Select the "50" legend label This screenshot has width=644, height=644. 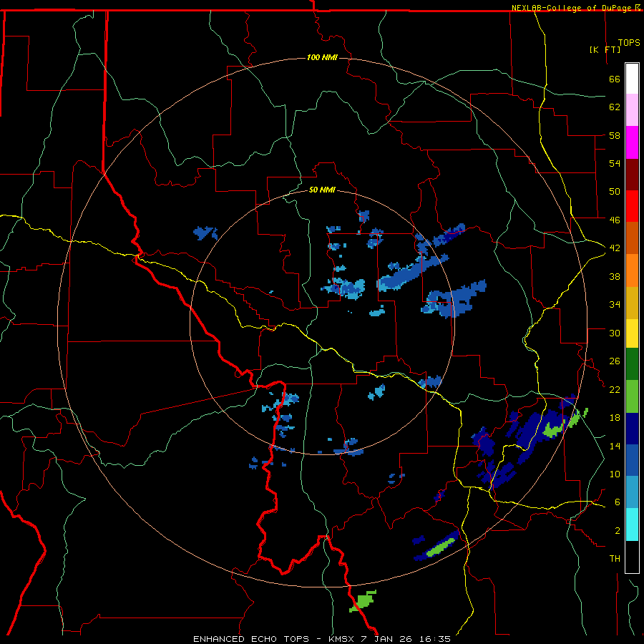(615, 192)
